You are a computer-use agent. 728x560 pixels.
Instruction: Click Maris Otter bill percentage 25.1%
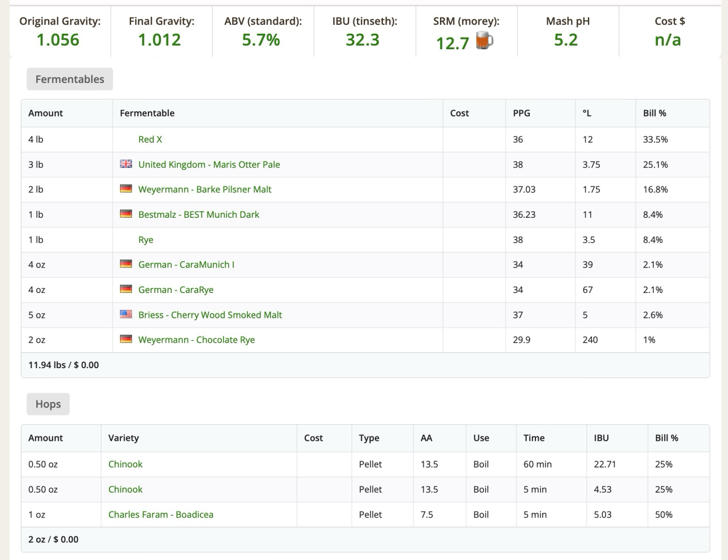pos(655,164)
